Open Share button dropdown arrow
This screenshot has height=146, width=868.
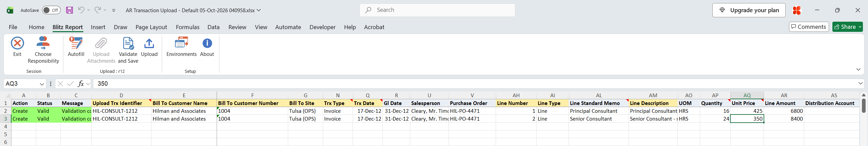tap(860, 27)
